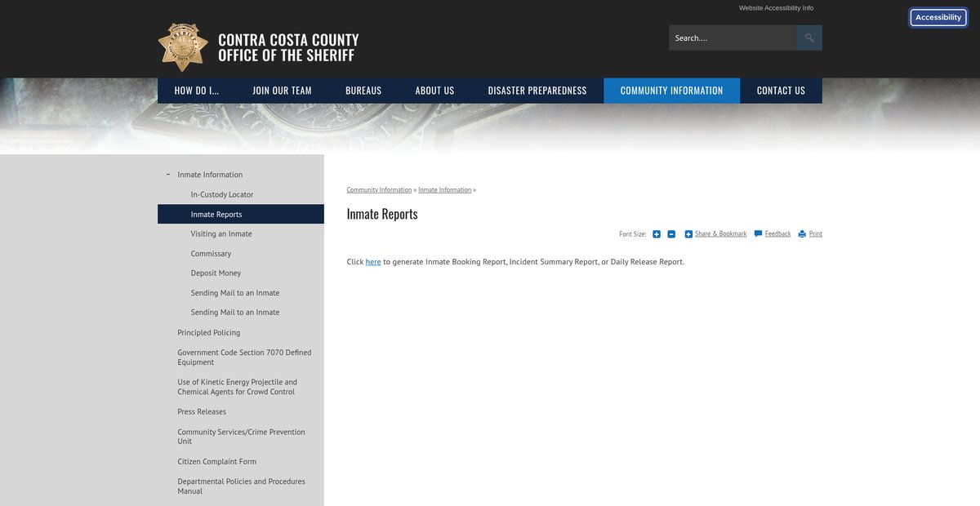The height and width of the screenshot is (506, 980).
Task: Open the Bureaus menu
Action: click(x=363, y=91)
